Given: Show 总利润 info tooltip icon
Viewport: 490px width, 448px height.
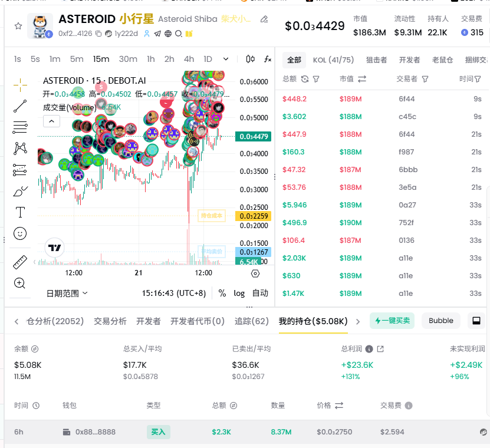Looking at the screenshot, I should [369, 349].
